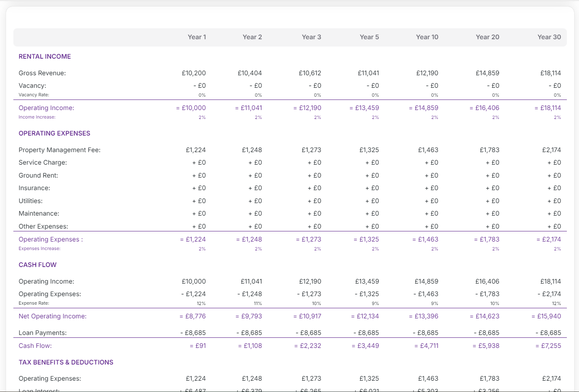Select Gross Revenue value £10,200 for Year 1
This screenshot has height=392, width=579.
[x=194, y=73]
